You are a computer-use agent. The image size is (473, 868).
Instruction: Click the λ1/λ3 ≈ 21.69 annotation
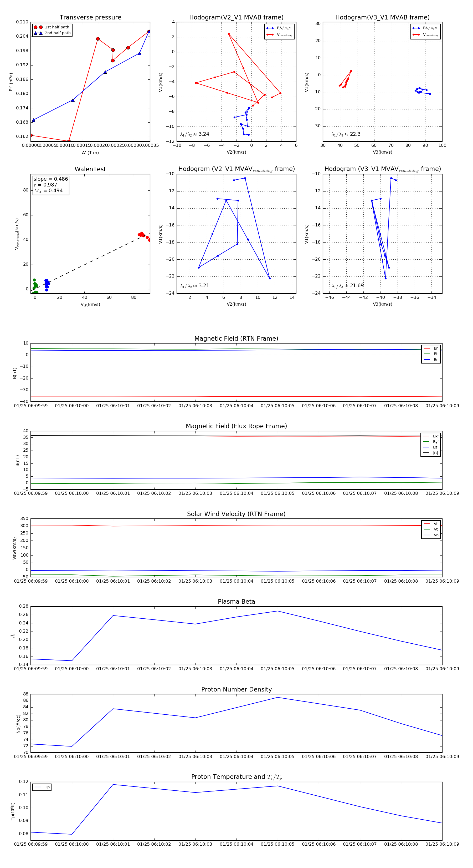click(x=347, y=286)
